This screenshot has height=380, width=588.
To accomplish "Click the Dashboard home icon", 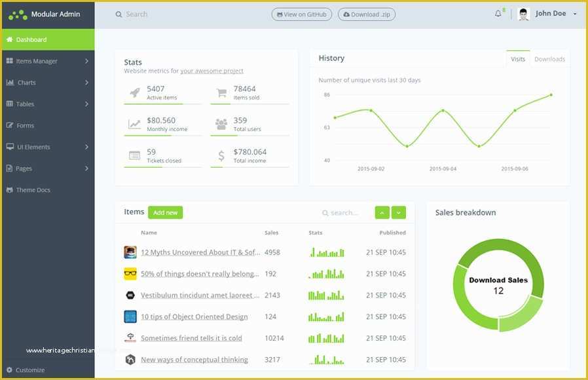I will [10, 39].
